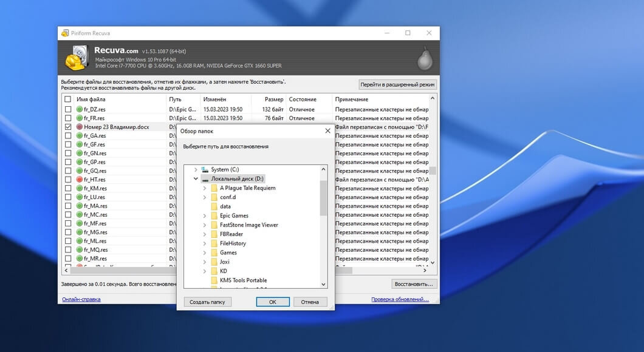Check the fr_FR.res checkbox
This screenshot has width=644, height=352.
pos(68,118)
